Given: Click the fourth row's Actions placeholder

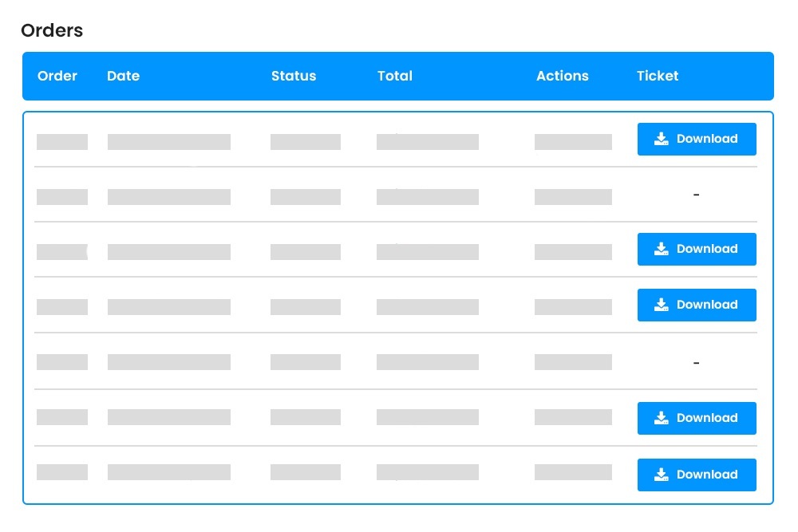Looking at the screenshot, I should pyautogui.click(x=573, y=307).
